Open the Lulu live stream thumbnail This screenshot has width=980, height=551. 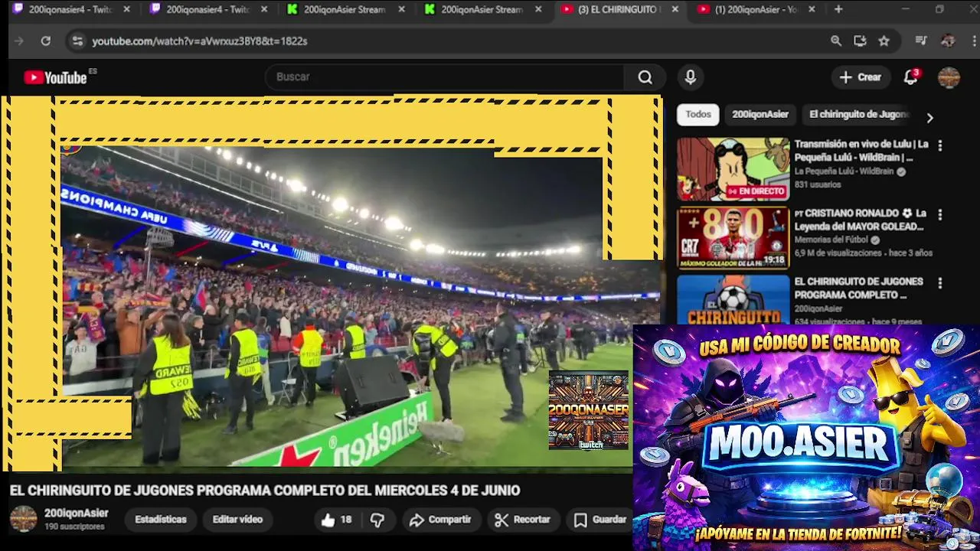pos(733,169)
